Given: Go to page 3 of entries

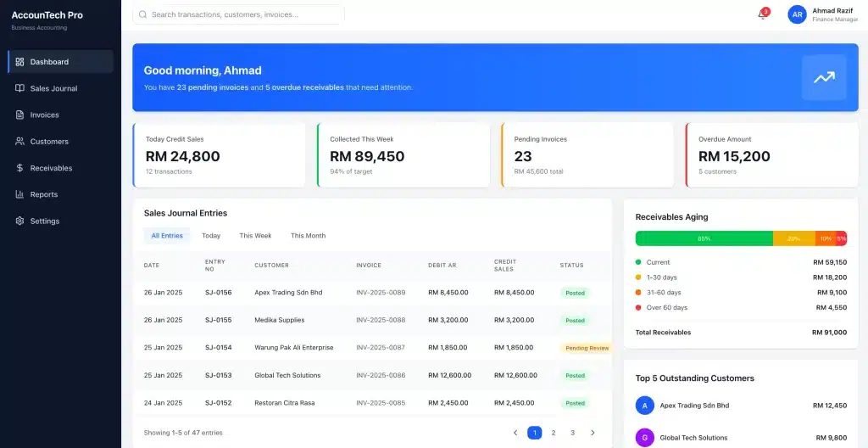Looking at the screenshot, I should click(x=572, y=433).
